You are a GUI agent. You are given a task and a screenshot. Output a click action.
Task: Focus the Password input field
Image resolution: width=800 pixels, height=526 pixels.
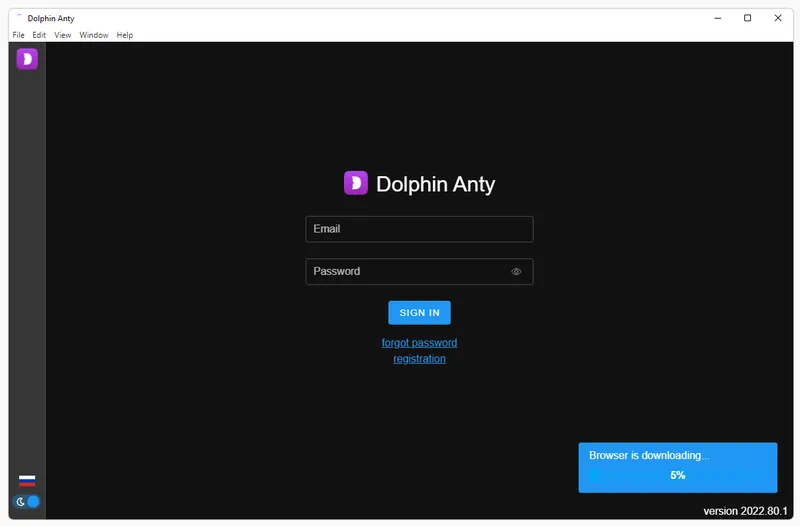pyautogui.click(x=419, y=271)
